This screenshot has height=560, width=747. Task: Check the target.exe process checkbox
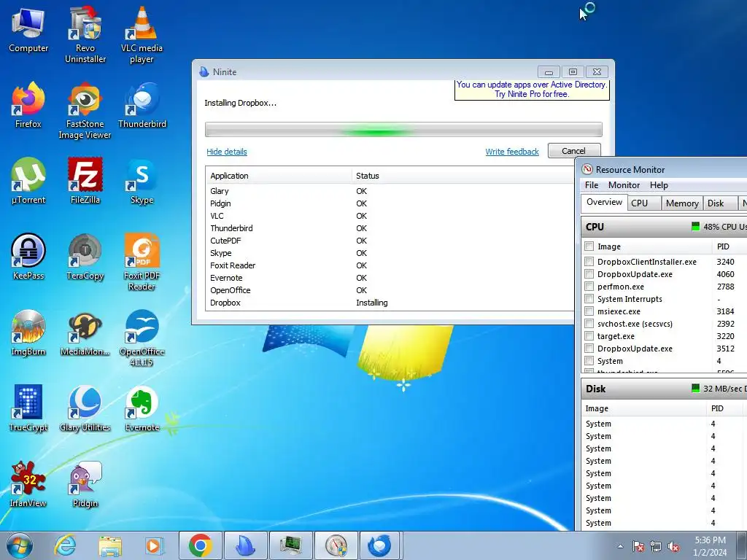point(589,335)
